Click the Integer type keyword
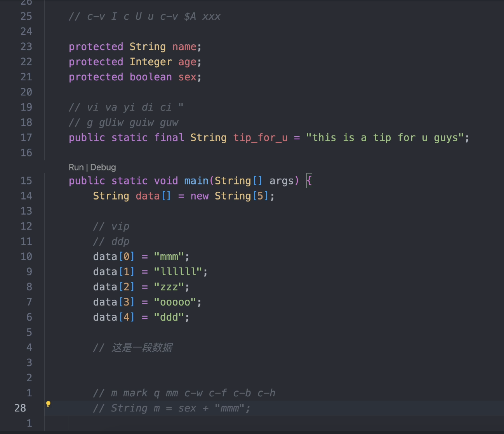 click(x=151, y=62)
